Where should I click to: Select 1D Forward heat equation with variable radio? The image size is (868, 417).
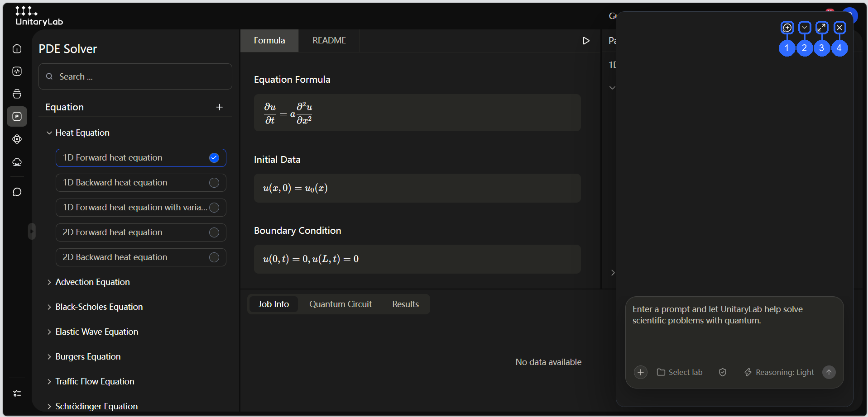[214, 208]
